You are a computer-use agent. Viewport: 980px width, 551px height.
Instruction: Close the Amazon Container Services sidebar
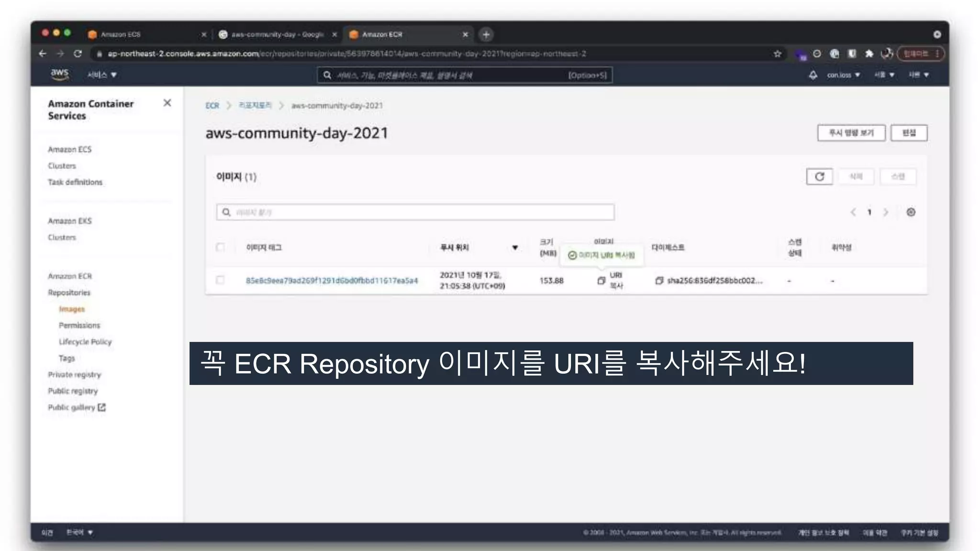(167, 103)
